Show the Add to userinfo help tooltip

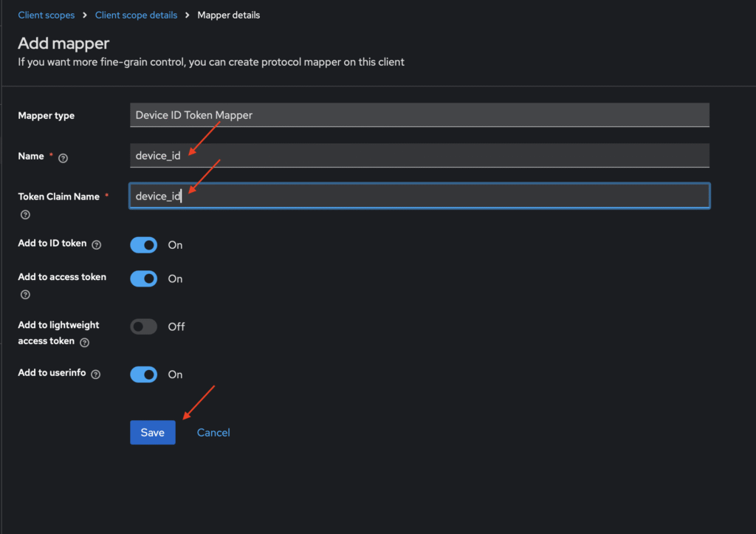coord(95,374)
